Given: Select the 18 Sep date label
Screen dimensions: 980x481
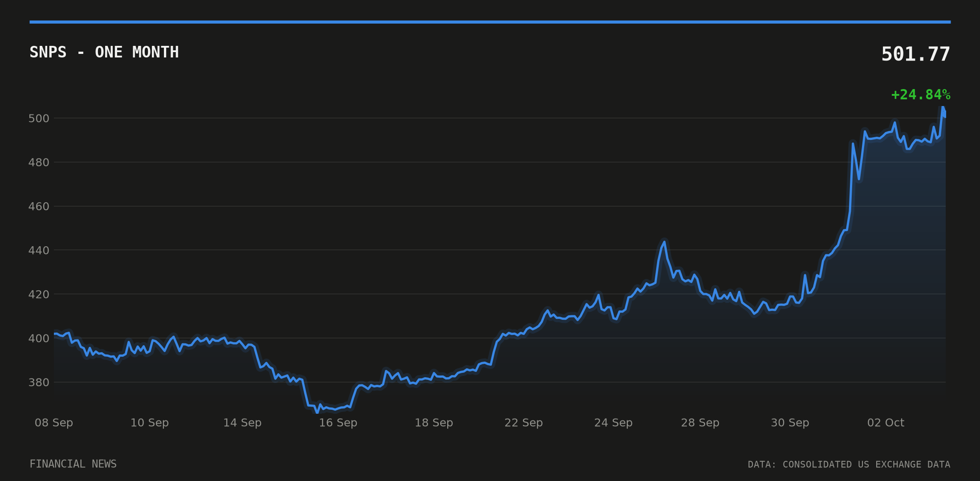Looking at the screenshot, I should [x=434, y=423].
